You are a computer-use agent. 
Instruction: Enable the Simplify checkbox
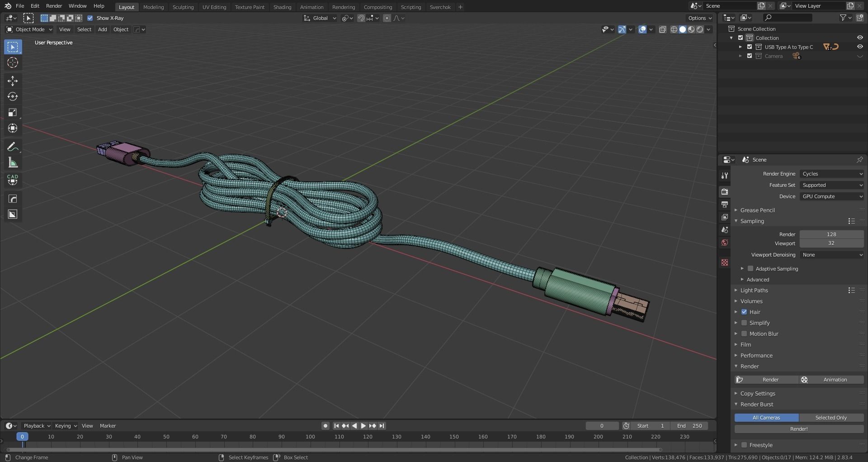(744, 323)
